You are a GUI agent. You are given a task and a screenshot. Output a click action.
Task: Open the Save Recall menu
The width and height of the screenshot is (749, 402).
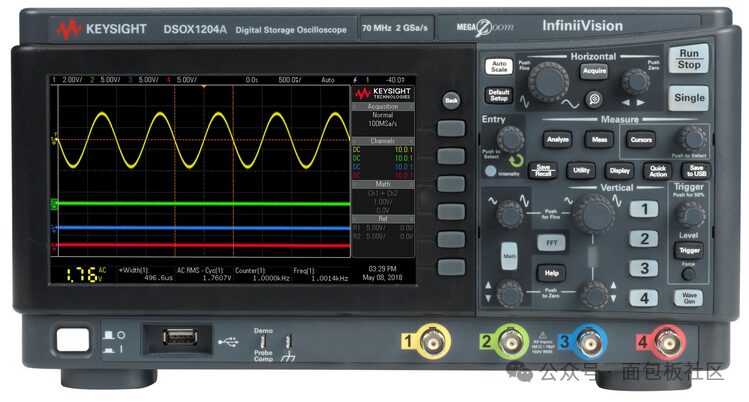click(543, 170)
